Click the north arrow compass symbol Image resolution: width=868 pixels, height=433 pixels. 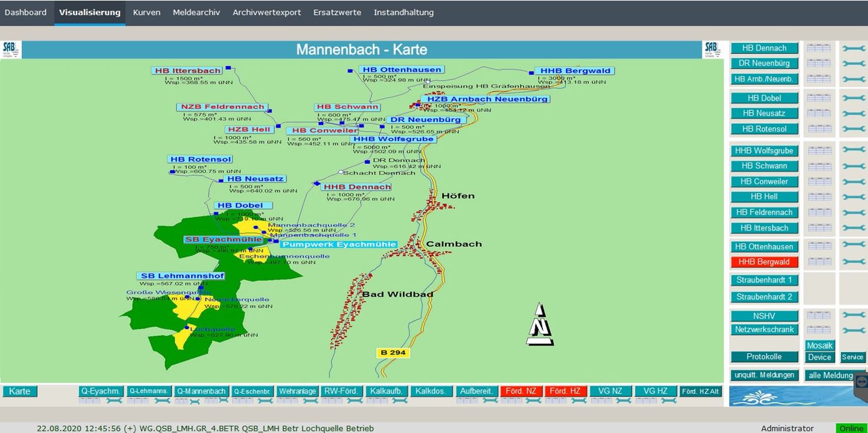coord(539,325)
